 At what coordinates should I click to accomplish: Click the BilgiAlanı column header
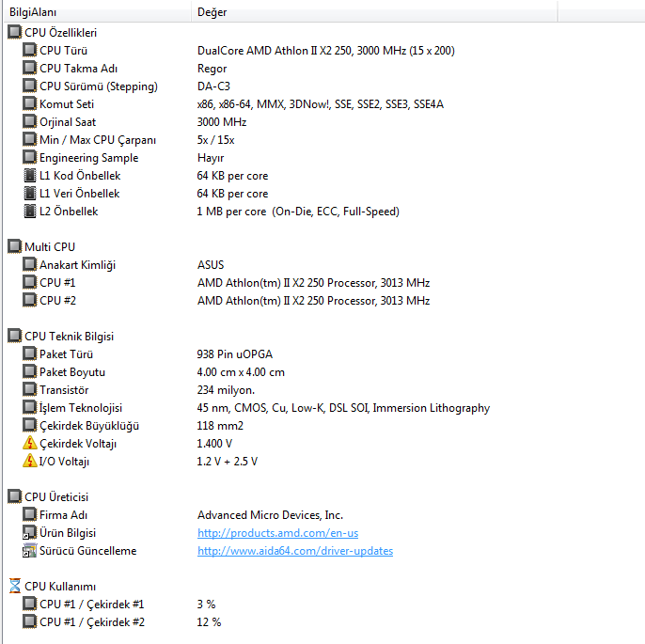[x=98, y=12]
